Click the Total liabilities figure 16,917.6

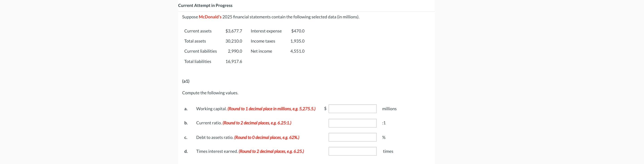coord(234,61)
